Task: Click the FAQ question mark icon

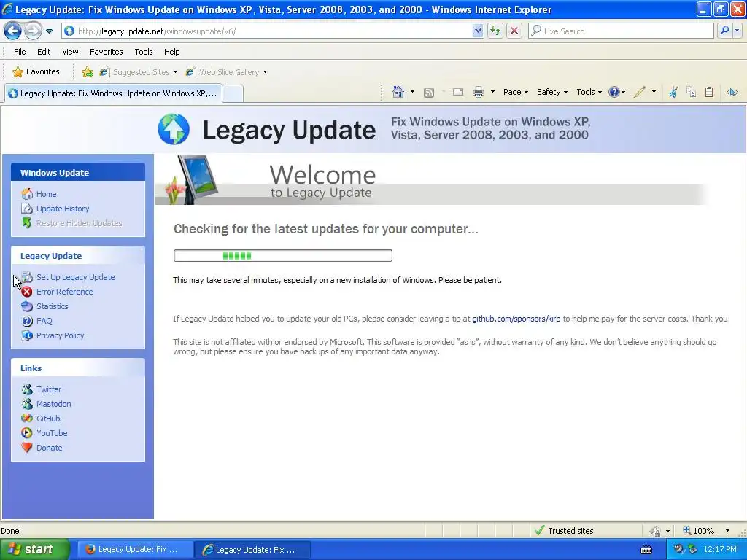Action: point(27,321)
